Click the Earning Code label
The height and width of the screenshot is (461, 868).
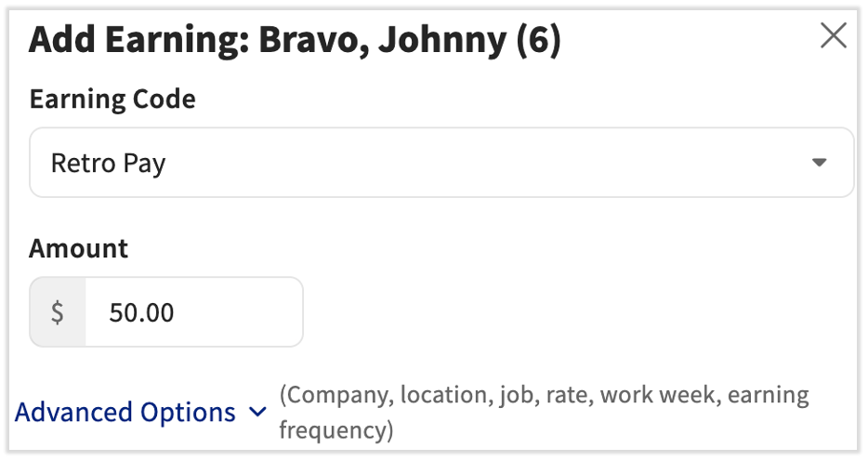coord(112,99)
